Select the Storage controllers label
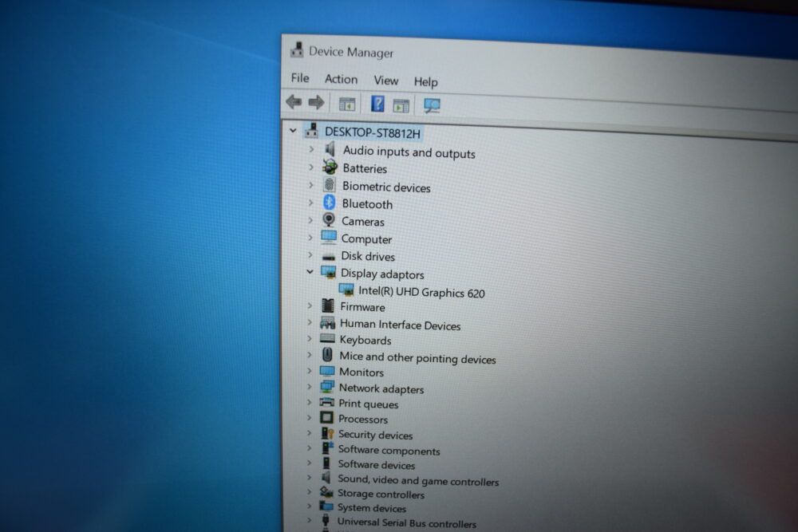 pyautogui.click(x=381, y=494)
